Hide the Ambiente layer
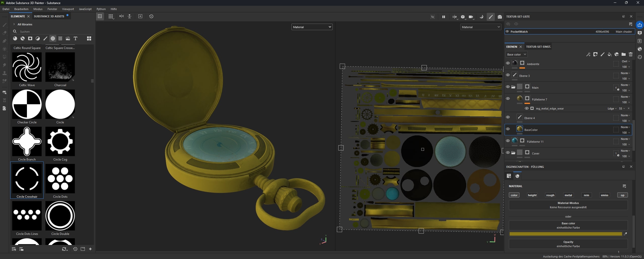644x259 pixels. [508, 63]
